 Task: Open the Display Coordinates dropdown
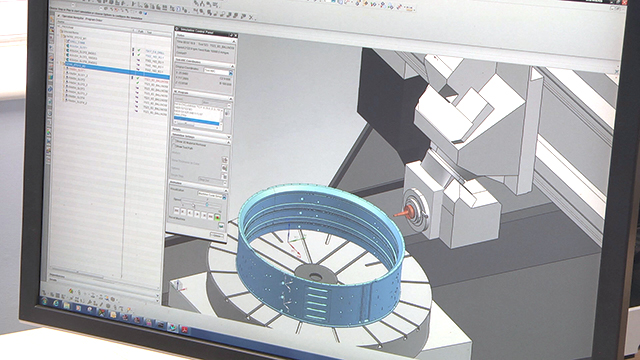pyautogui.click(x=218, y=71)
